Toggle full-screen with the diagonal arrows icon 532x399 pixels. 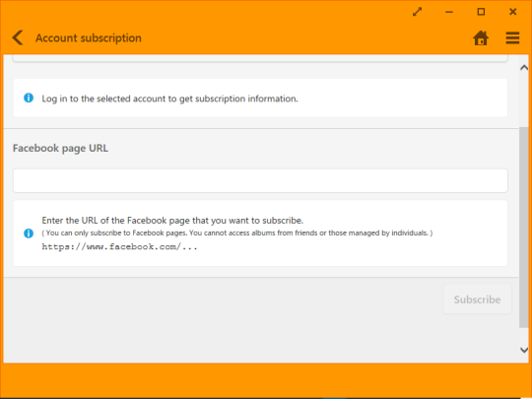coord(417,12)
